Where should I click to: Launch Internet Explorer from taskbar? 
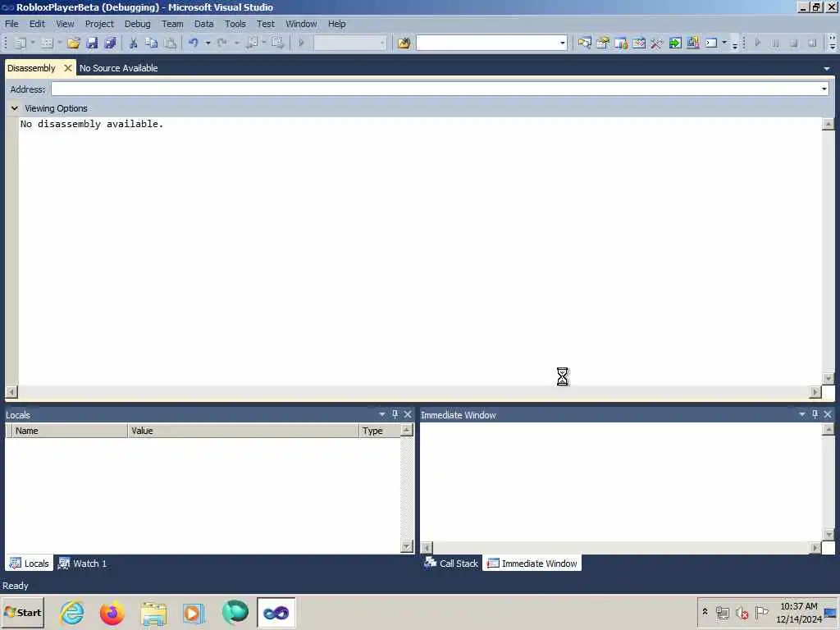(x=72, y=612)
